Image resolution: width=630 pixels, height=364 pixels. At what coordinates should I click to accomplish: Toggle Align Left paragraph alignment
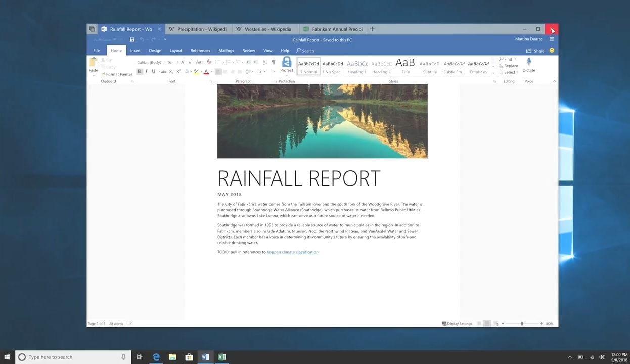point(218,72)
